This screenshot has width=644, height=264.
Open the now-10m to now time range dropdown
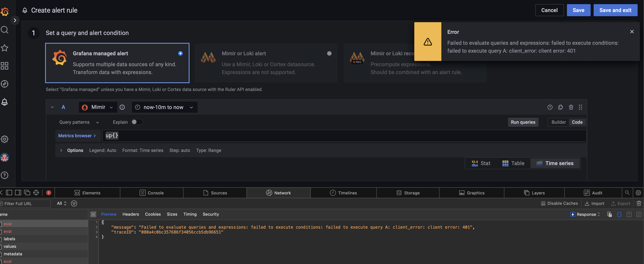tap(164, 107)
